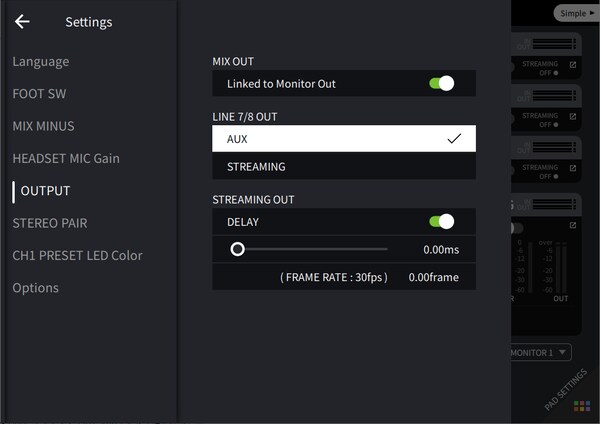This screenshot has width=600, height=424.
Task: Open the PAD SETTINGS colored grid icon
Action: (x=581, y=407)
